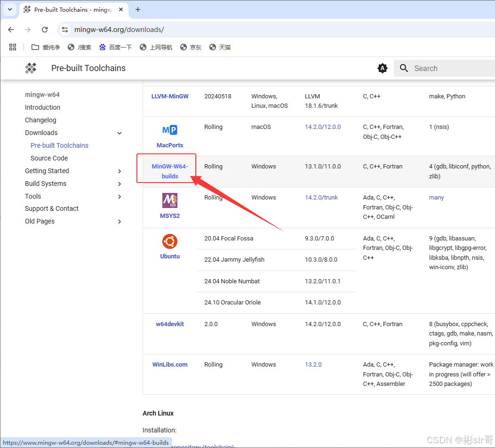
Task: Open the MacPorts text link
Action: click(170, 145)
